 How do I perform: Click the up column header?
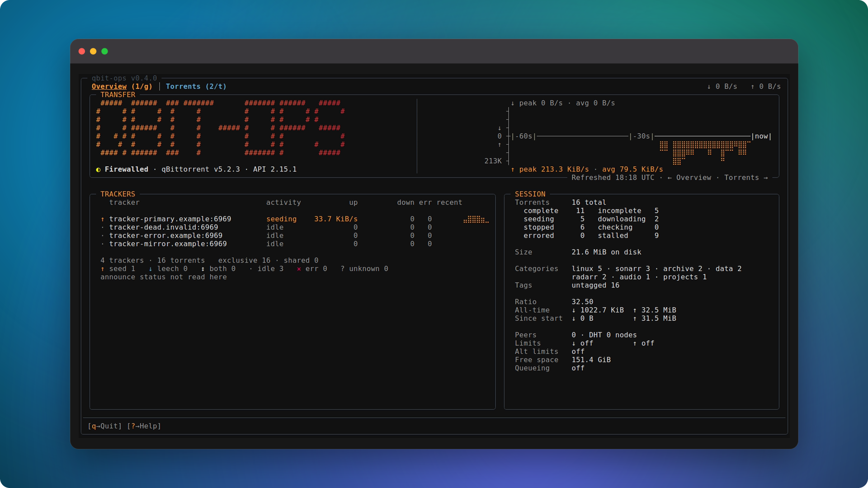[353, 202]
